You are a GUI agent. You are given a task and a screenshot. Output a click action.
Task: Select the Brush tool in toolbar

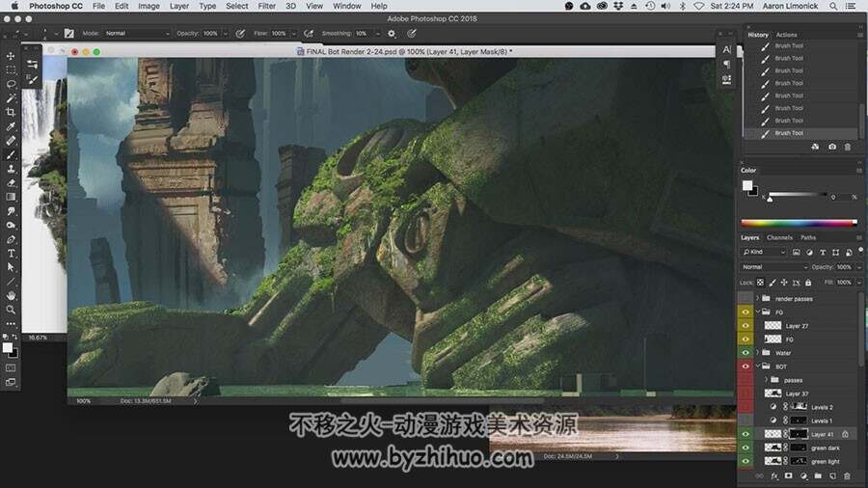(11, 155)
